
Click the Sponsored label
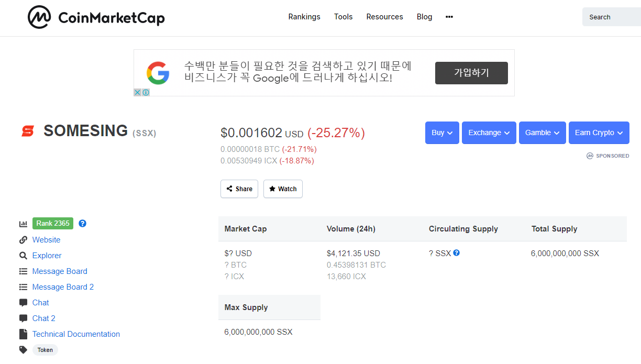click(x=608, y=156)
